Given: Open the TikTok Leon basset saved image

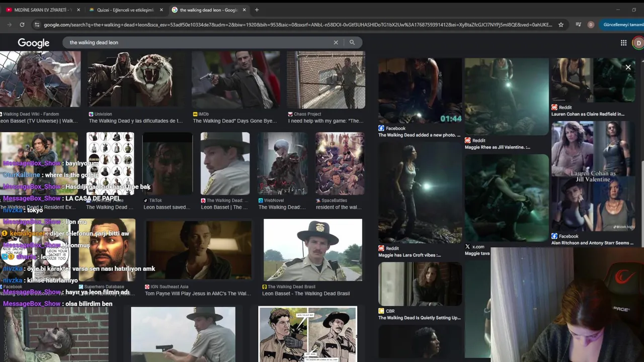Looking at the screenshot, I should (168, 163).
